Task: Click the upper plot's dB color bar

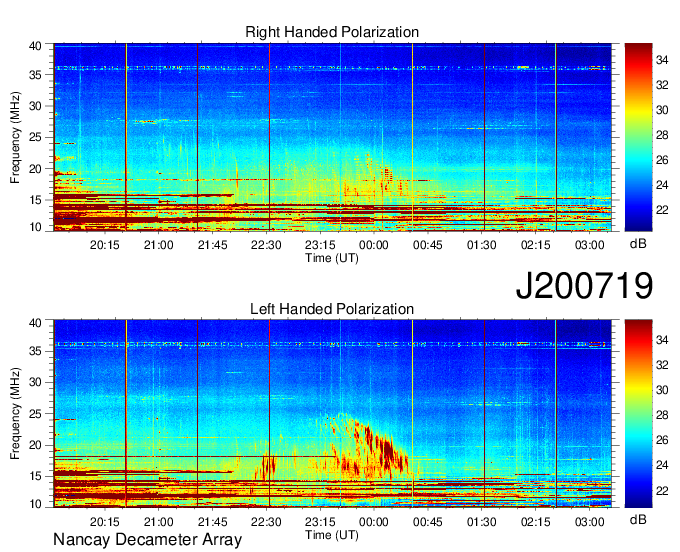Action: point(638,137)
